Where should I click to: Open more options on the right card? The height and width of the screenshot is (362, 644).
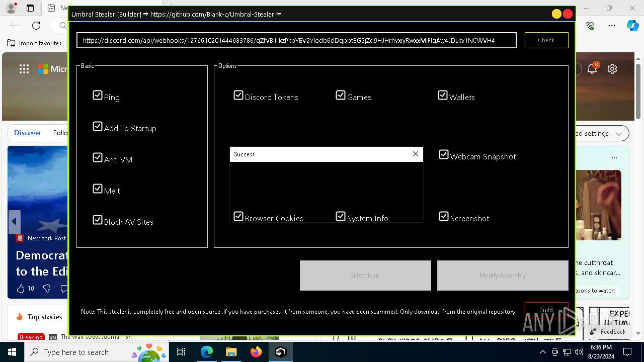[x=614, y=157]
